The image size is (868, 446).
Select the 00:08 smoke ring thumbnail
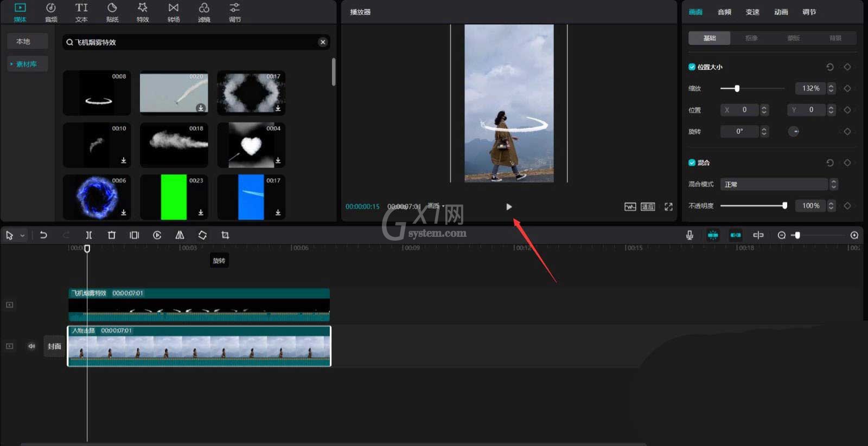pyautogui.click(x=97, y=93)
